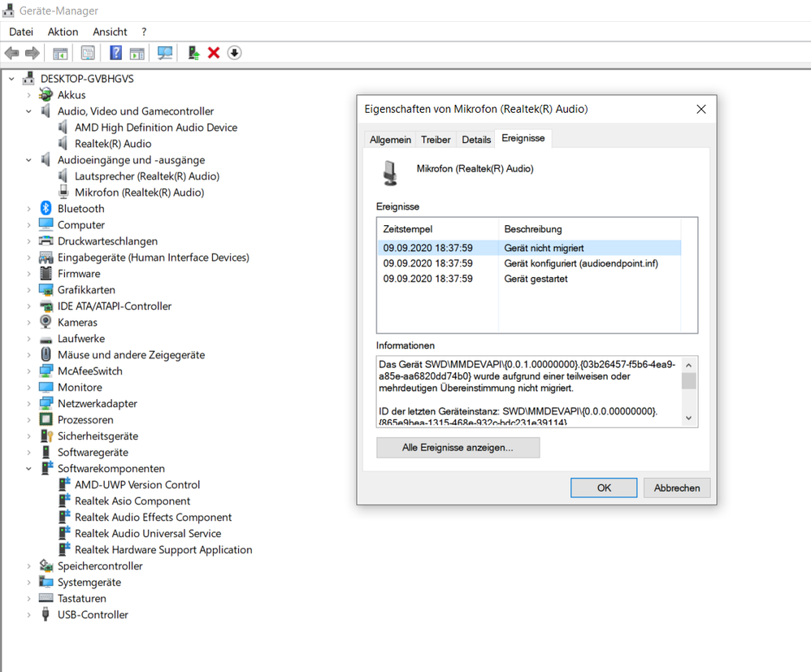Image resolution: width=811 pixels, height=672 pixels.
Task: Collapse the Softwarekomponenten category
Action: (x=29, y=469)
